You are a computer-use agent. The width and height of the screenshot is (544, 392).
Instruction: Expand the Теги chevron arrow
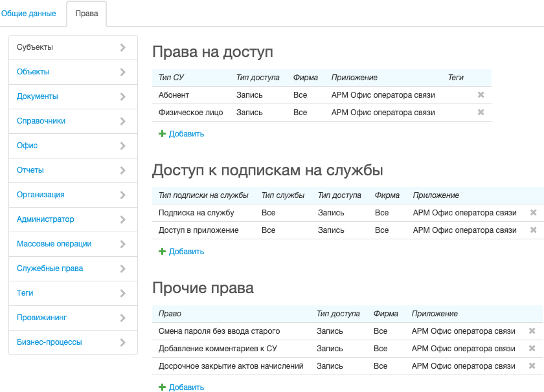[x=123, y=294]
